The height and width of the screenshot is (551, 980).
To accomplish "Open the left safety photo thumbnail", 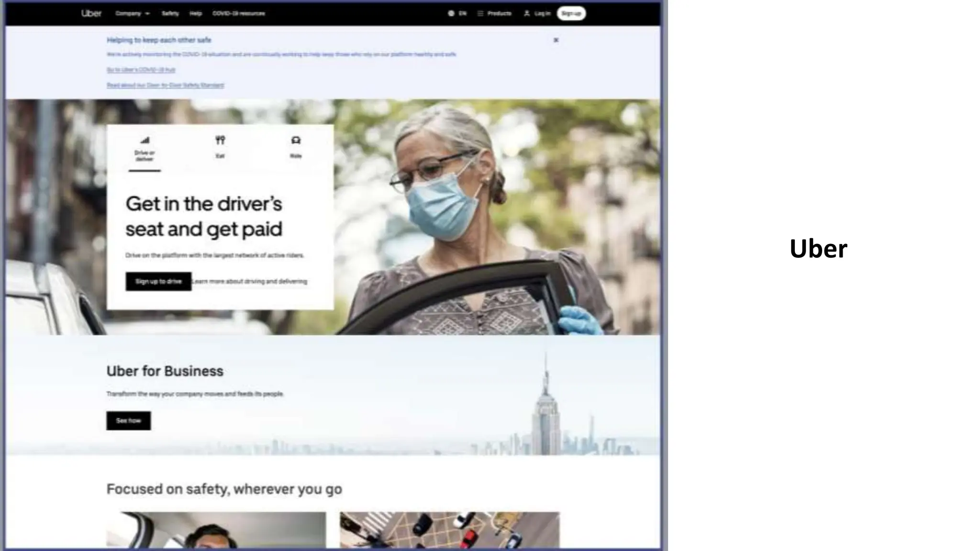I will 216,530.
